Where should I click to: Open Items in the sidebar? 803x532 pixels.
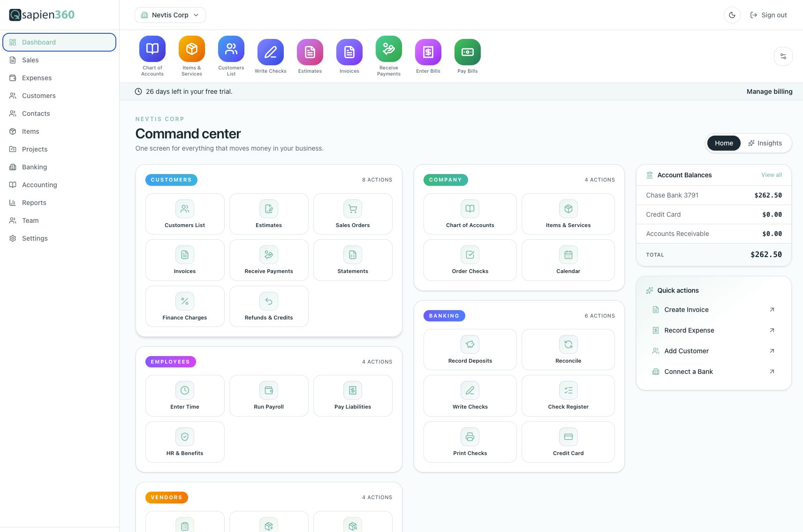(x=60, y=131)
